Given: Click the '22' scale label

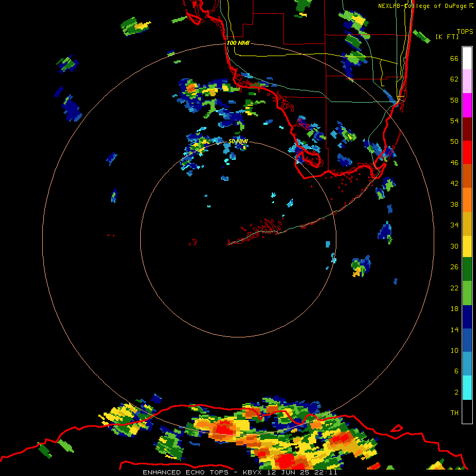Looking at the screenshot, I should pyautogui.click(x=454, y=288).
